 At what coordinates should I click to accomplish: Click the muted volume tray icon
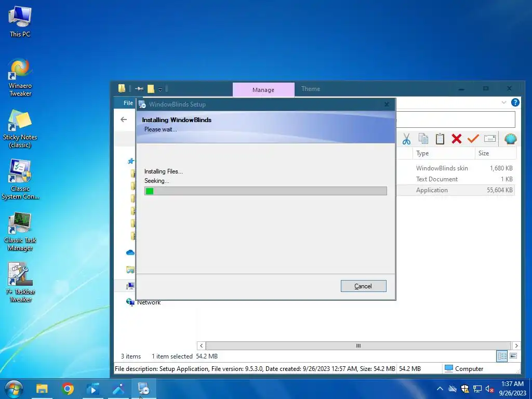click(489, 389)
